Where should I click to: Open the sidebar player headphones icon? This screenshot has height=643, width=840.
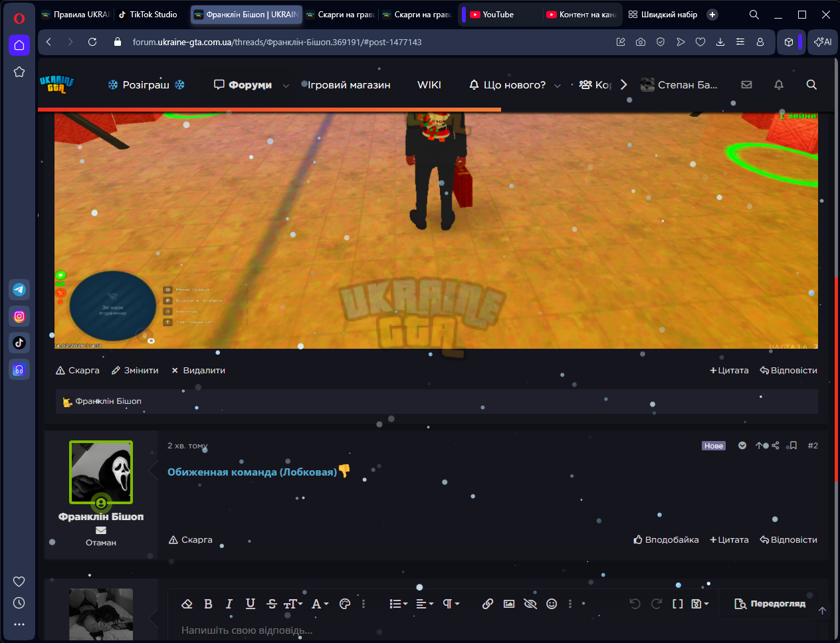[x=19, y=369]
